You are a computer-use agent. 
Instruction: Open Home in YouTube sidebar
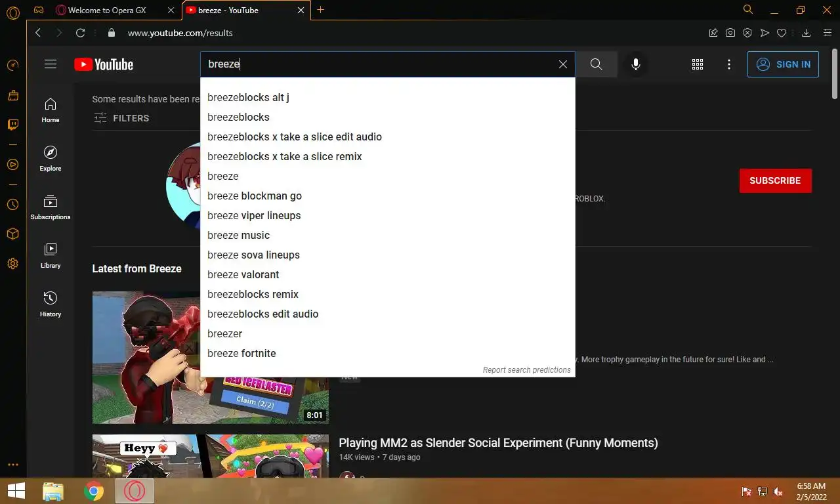[51, 110]
